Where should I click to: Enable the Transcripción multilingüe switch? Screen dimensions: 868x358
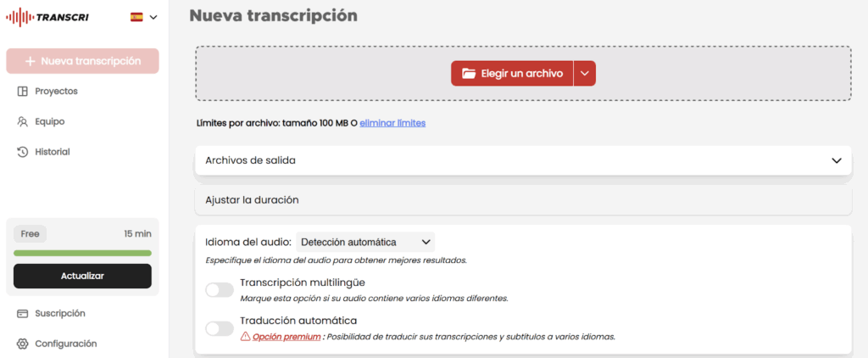[x=220, y=290]
